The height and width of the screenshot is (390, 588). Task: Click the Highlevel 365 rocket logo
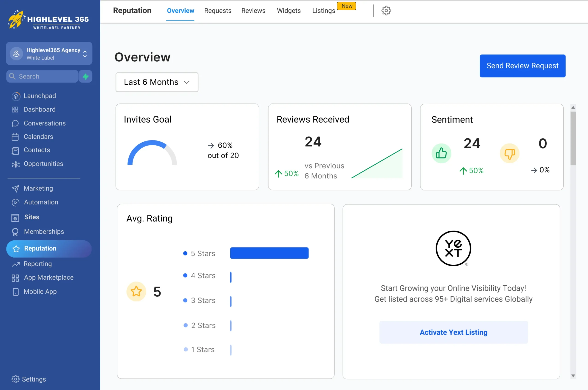click(x=16, y=19)
